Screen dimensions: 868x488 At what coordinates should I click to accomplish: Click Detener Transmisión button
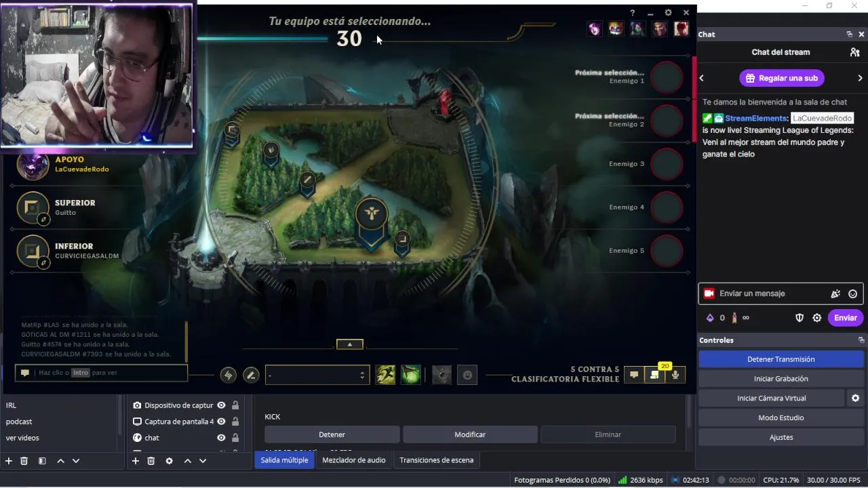[781, 359]
